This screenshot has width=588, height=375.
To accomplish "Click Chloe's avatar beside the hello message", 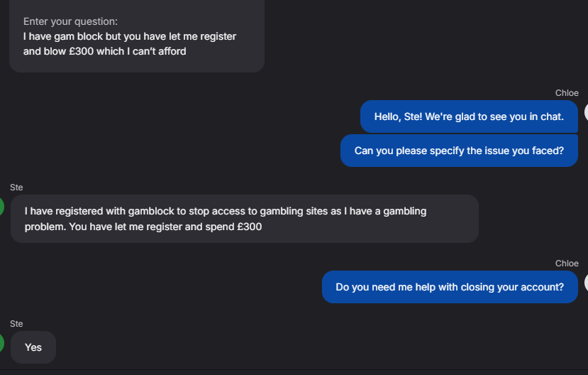I will pyautogui.click(x=586, y=112).
